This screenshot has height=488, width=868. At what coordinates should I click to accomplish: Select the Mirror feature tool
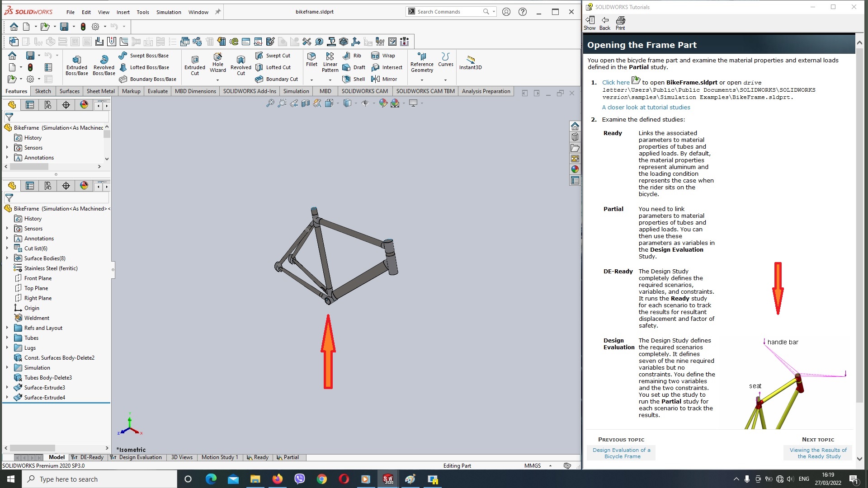pyautogui.click(x=384, y=79)
